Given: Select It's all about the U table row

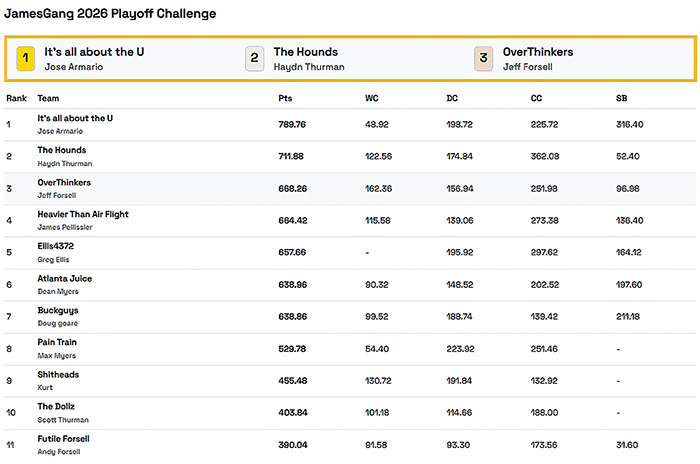Looking at the screenshot, I should (350, 125).
